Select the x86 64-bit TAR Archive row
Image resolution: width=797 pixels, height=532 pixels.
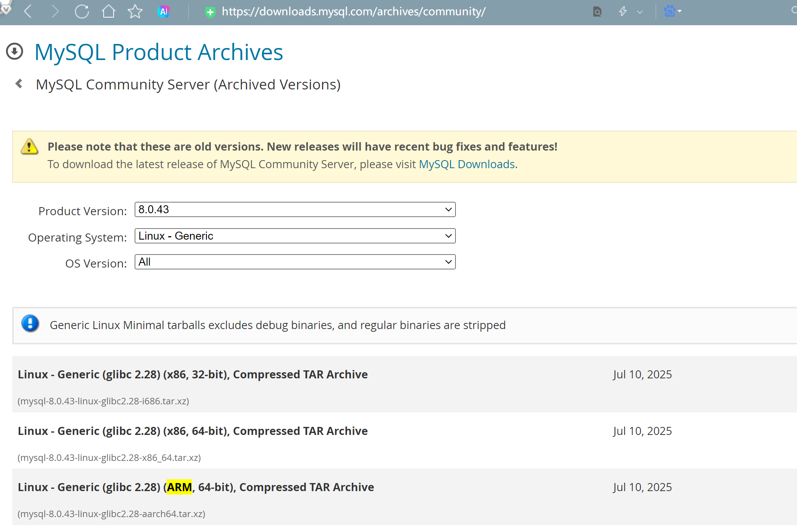point(193,431)
